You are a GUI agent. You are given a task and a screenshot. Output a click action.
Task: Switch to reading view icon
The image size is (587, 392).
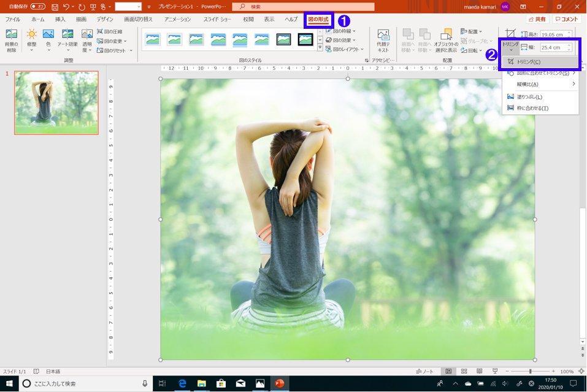click(x=479, y=371)
